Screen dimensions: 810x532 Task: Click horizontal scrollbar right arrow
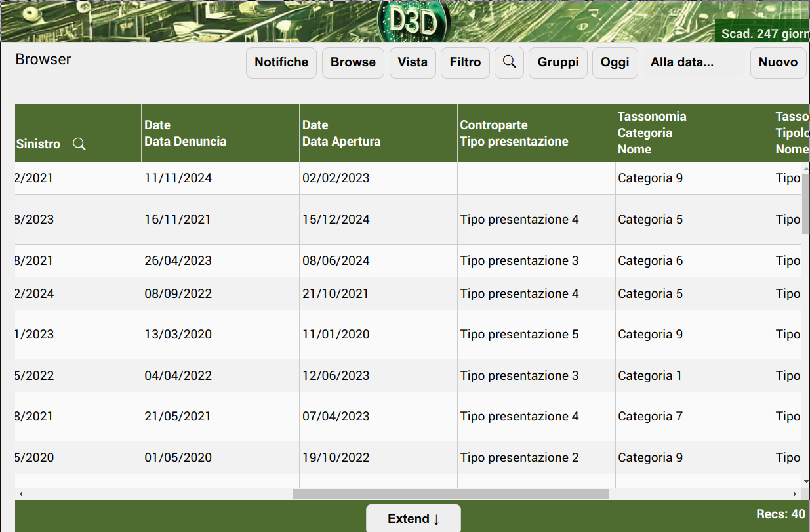pos(796,494)
